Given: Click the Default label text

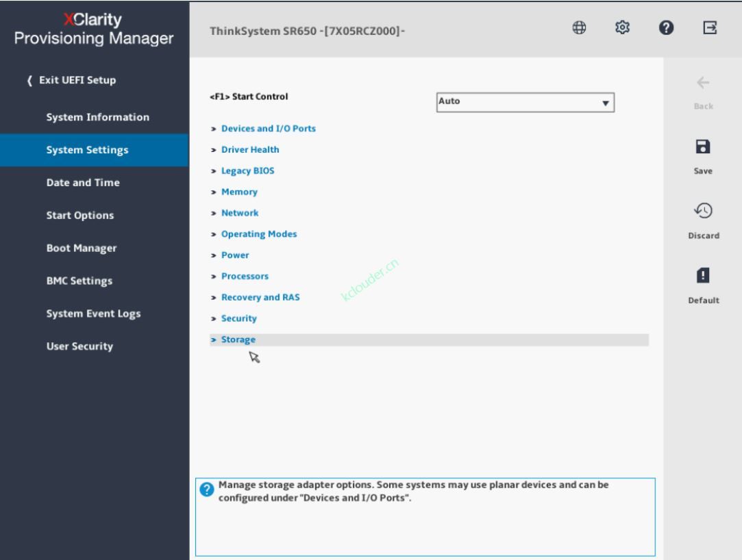Looking at the screenshot, I should point(704,301).
